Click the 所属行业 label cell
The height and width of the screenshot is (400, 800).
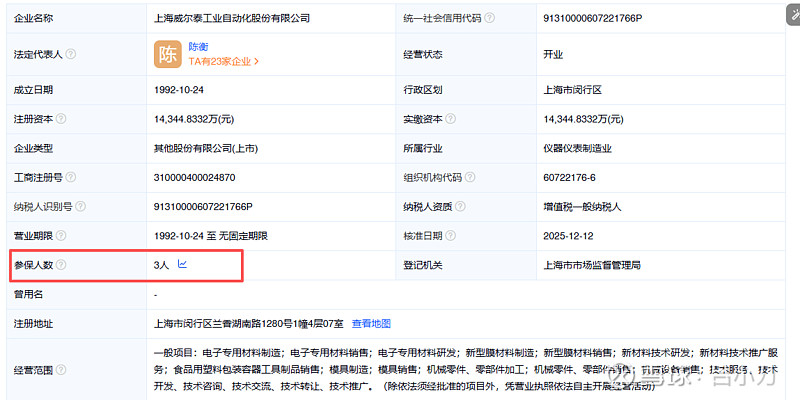pyautogui.click(x=466, y=148)
